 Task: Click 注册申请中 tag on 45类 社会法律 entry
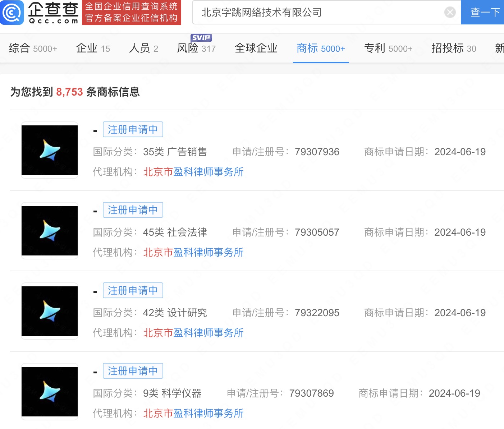click(133, 210)
